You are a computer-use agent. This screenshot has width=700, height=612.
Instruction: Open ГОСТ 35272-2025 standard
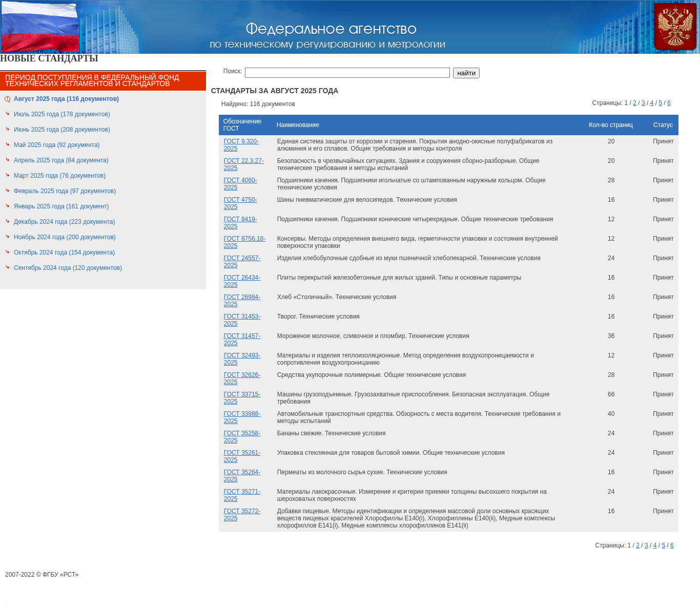242,515
